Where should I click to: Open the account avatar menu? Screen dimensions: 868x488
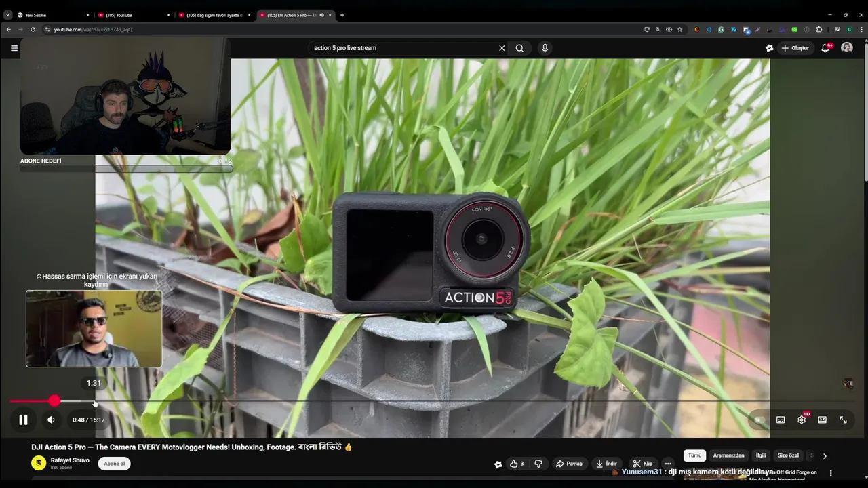pos(847,47)
